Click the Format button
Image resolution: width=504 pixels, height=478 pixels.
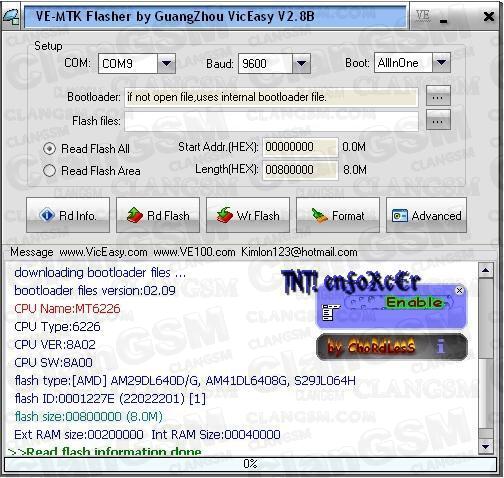pyautogui.click(x=338, y=215)
